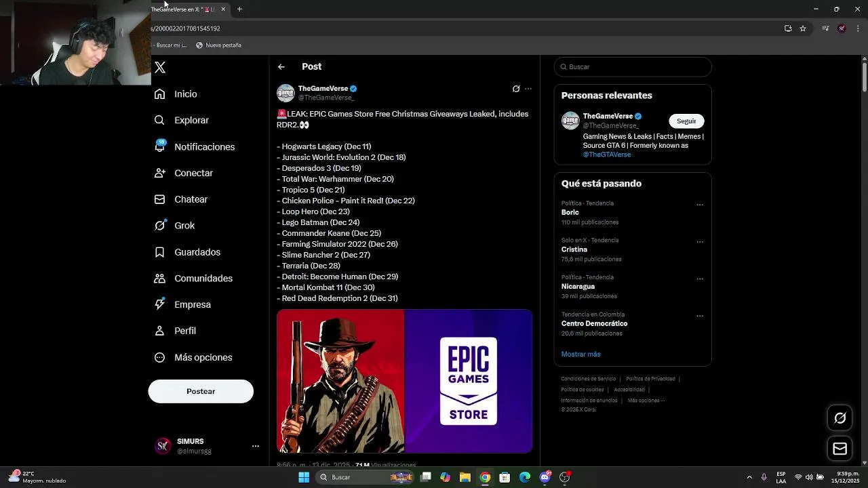Open options for Nicaragua trend

click(x=700, y=279)
